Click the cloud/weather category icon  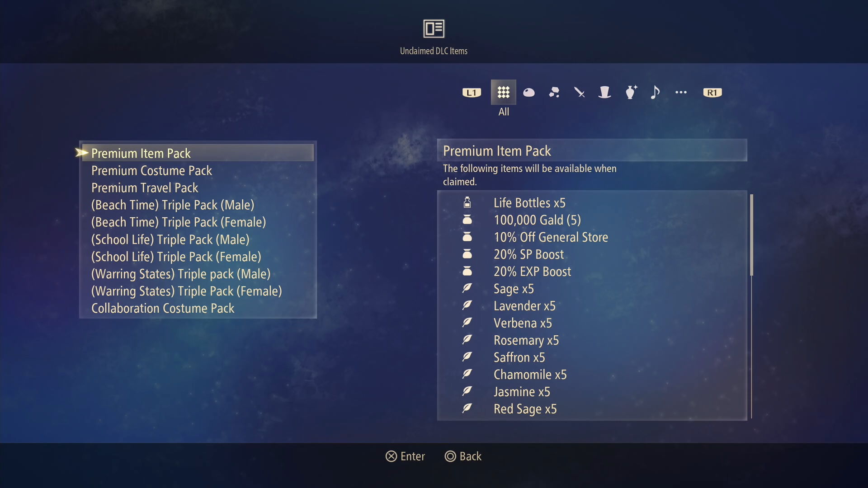(x=529, y=92)
